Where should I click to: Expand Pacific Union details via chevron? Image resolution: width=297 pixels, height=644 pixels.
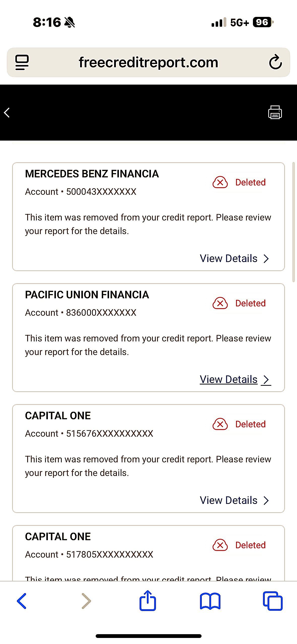tap(266, 380)
